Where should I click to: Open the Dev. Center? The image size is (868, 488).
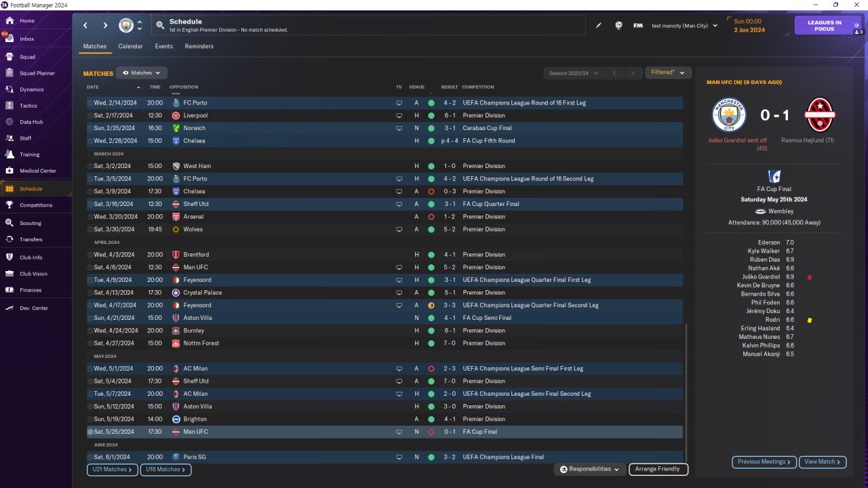point(34,308)
